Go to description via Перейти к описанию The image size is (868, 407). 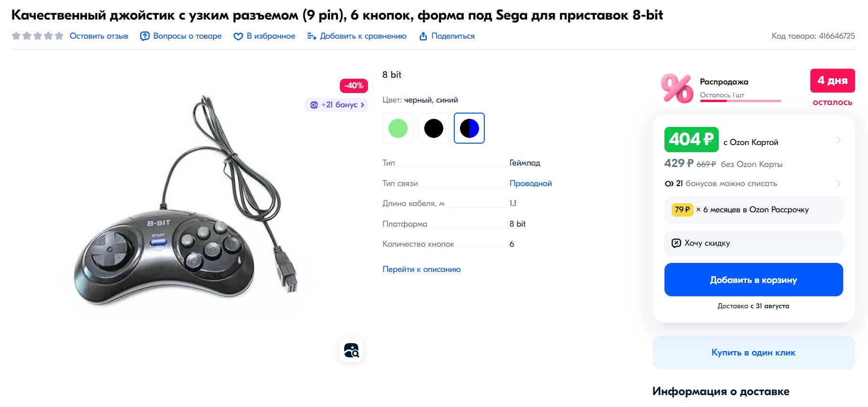(x=421, y=269)
